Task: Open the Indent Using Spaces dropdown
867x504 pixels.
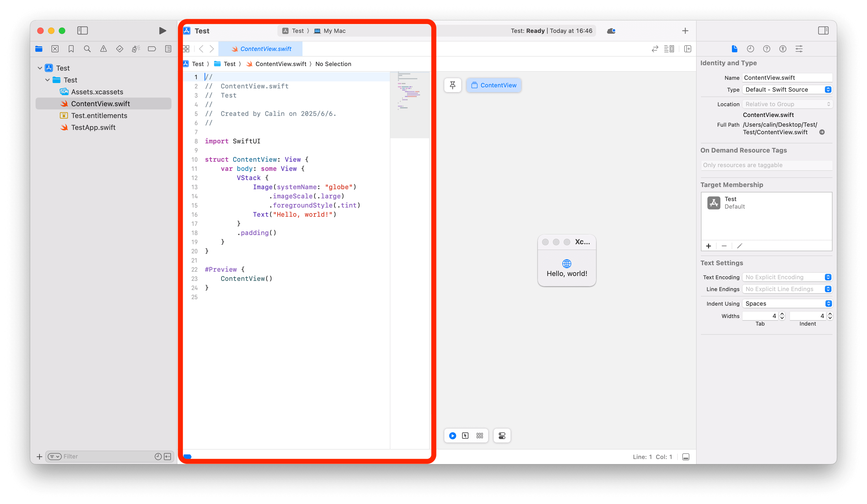Action: click(787, 303)
